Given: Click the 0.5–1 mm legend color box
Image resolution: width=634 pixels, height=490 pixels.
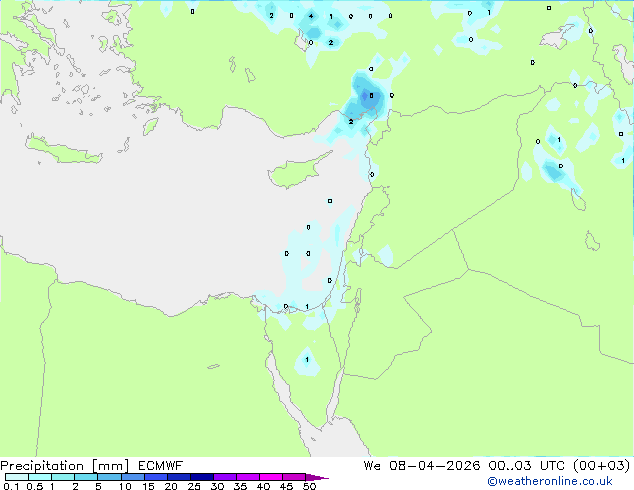Looking at the screenshot, I should click(40, 477).
